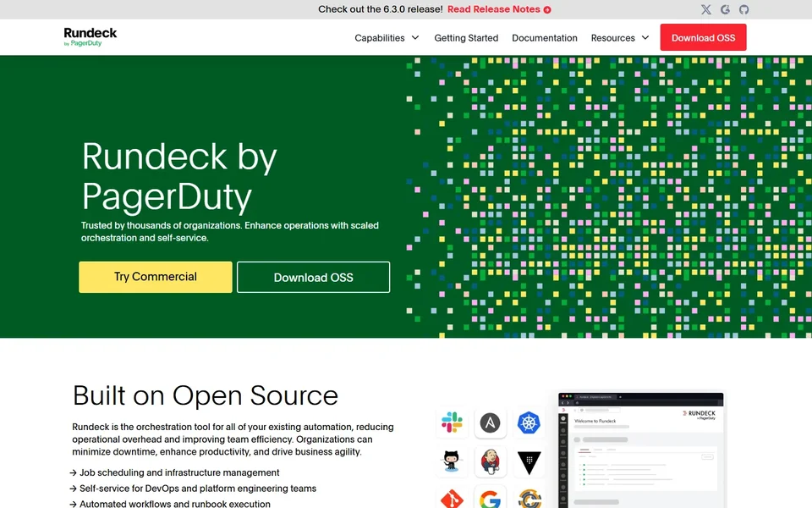The image size is (812, 508).
Task: Click the Rundeck by PagerDuty logo
Action: (91, 36)
